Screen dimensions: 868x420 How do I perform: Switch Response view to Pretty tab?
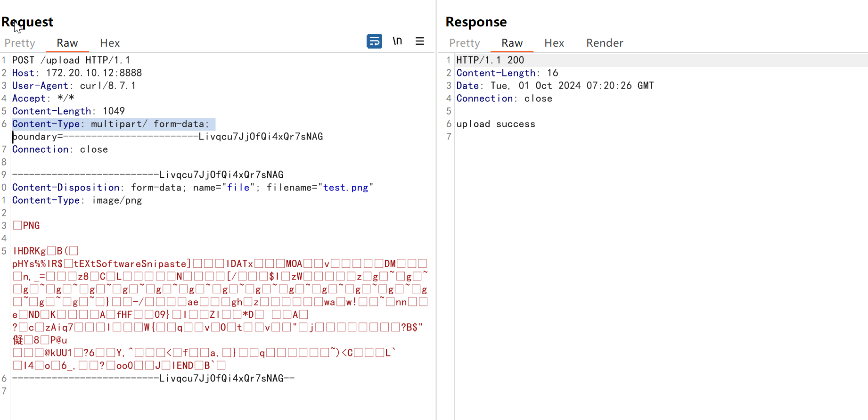464,43
